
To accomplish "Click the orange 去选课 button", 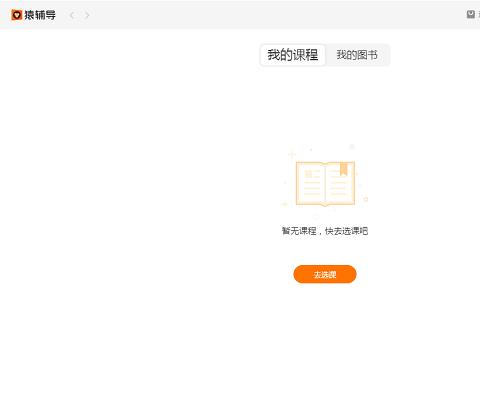I will (325, 274).
